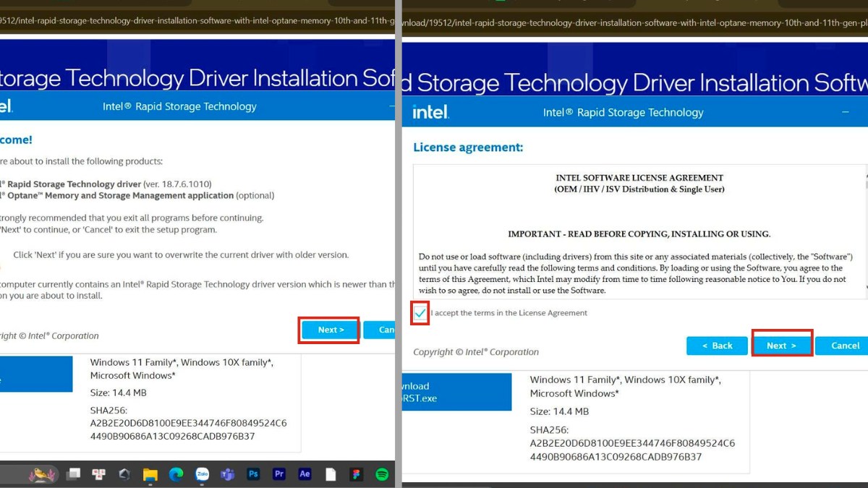Go back with the < Back button

[717, 346]
